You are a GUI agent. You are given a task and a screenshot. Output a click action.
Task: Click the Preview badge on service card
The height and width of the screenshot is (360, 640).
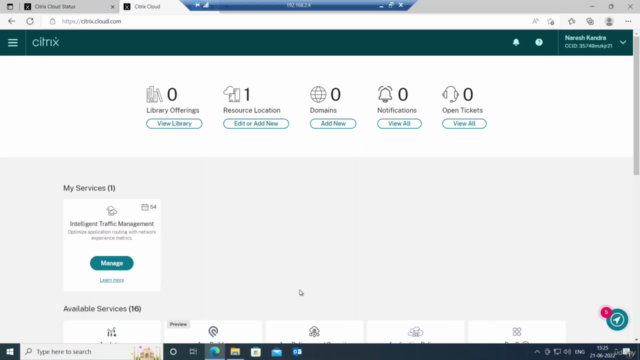[178, 324]
